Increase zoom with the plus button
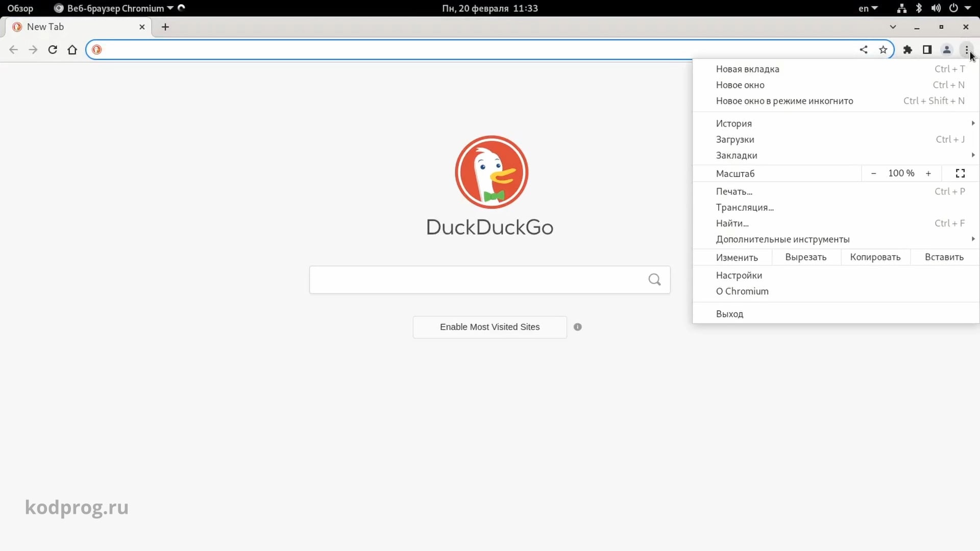This screenshot has width=980, height=551. pyautogui.click(x=928, y=173)
